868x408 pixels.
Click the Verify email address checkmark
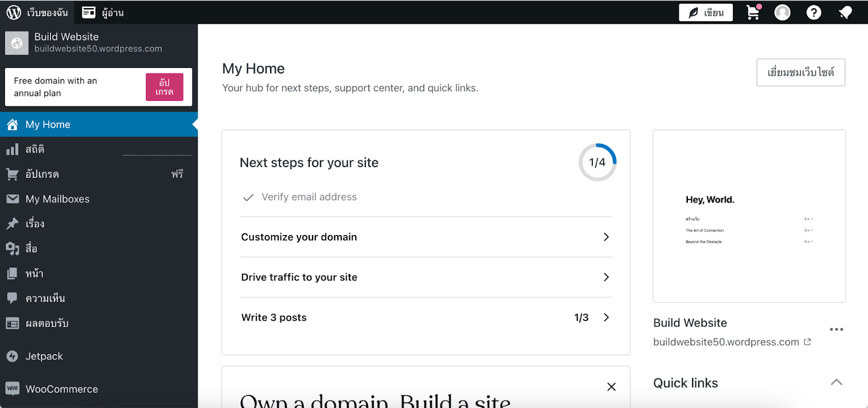point(248,197)
